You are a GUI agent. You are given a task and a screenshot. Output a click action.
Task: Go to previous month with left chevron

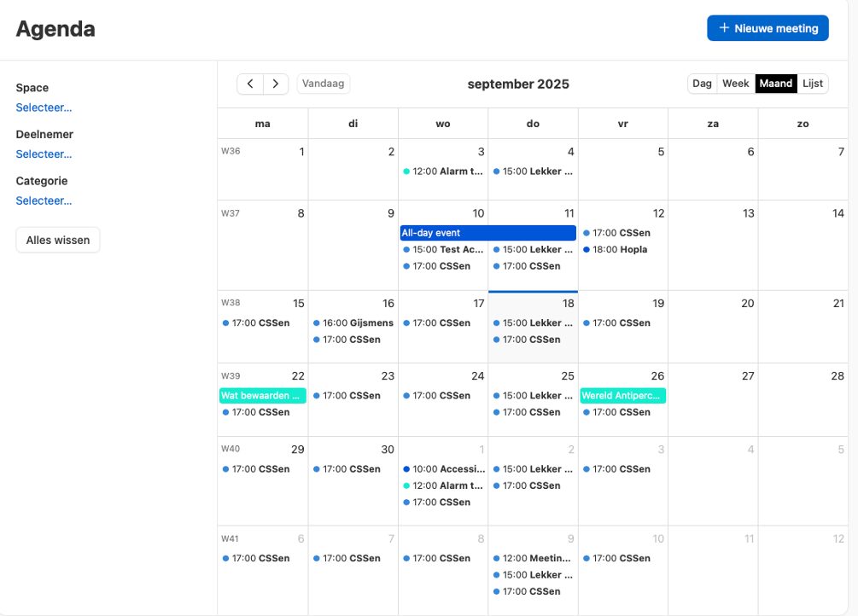coord(250,84)
